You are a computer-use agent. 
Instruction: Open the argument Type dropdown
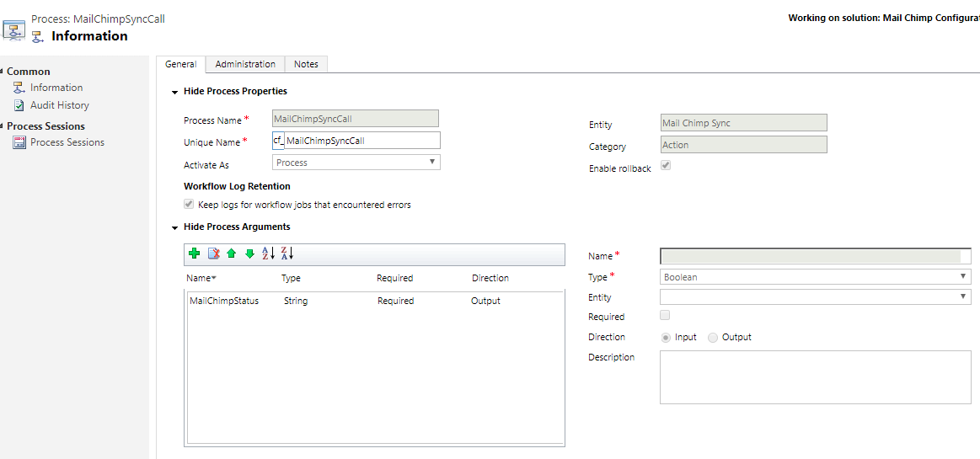coord(816,276)
